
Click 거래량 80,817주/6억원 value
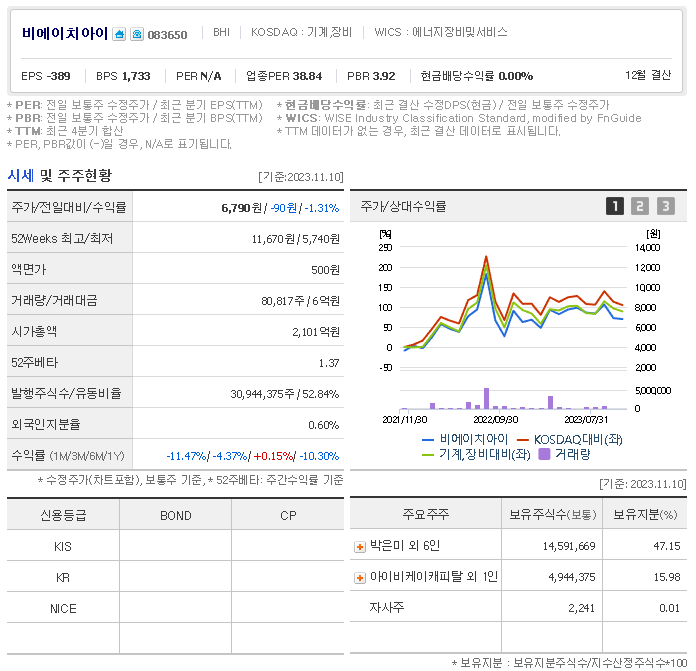pyautogui.click(x=301, y=301)
